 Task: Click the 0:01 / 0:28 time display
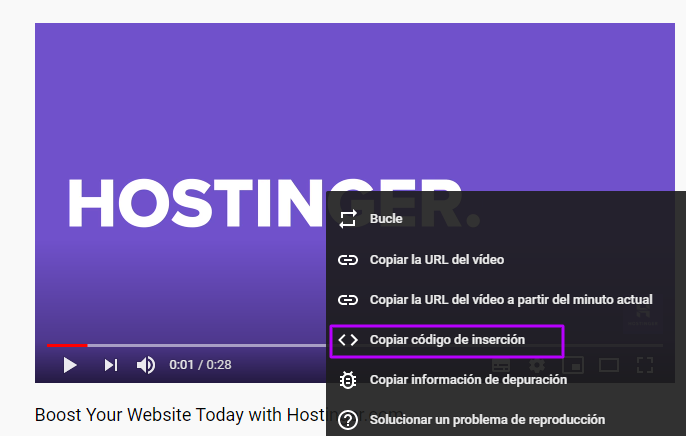point(200,365)
